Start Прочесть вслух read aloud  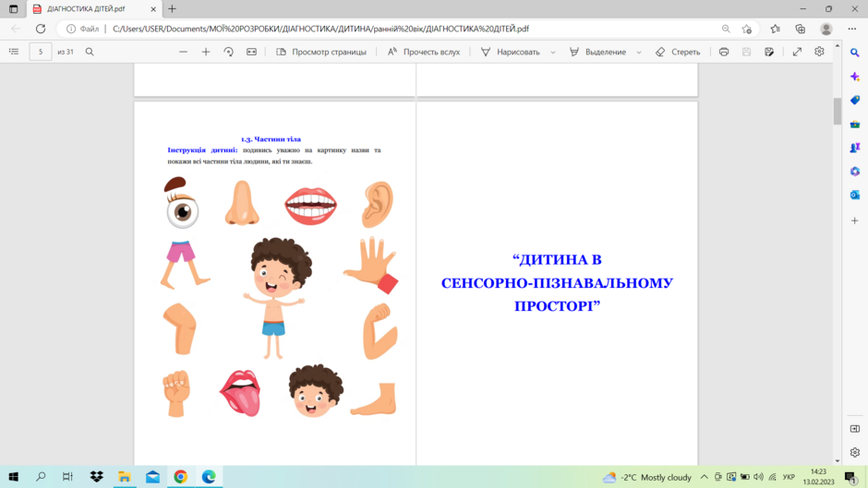click(x=424, y=52)
